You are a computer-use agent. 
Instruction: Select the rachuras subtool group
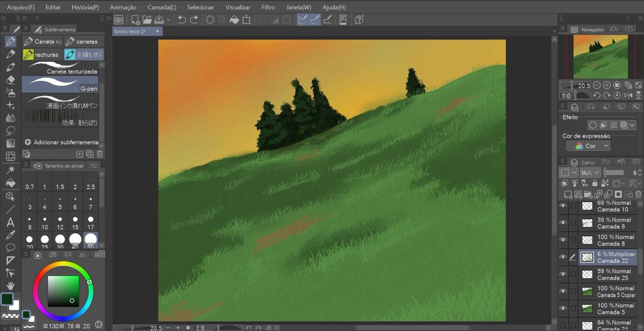pyautogui.click(x=42, y=55)
